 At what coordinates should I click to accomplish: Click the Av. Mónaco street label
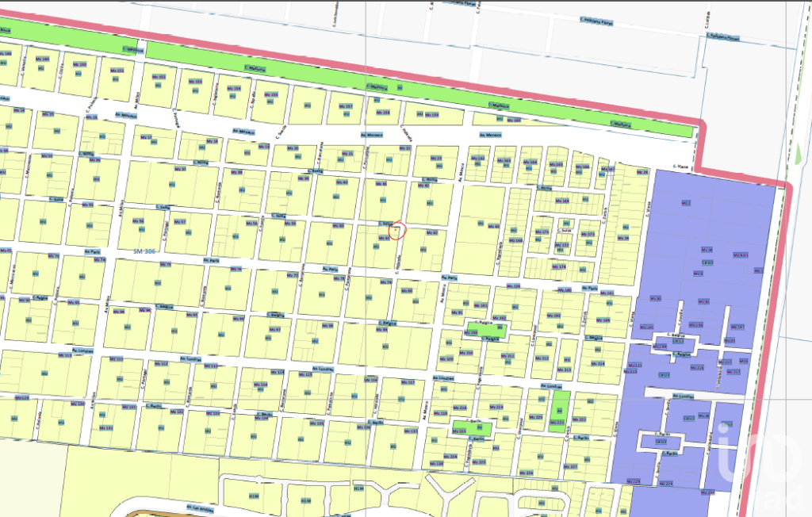click(491, 135)
